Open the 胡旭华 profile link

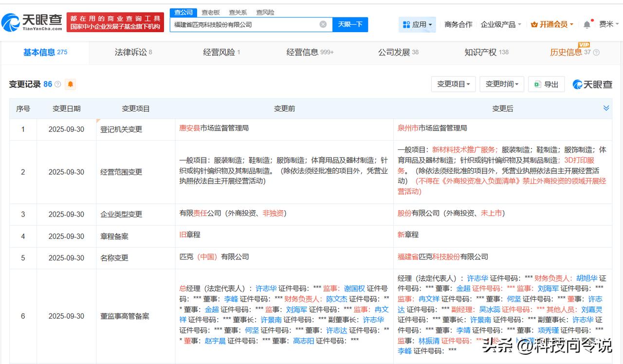coord(587,278)
